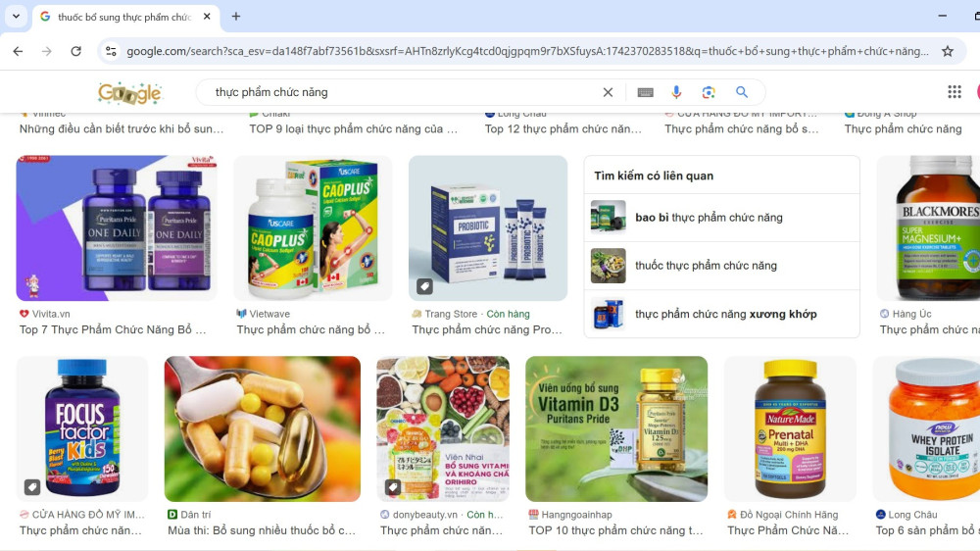Open the Google apps grid icon
The image size is (980, 551).
click(955, 92)
